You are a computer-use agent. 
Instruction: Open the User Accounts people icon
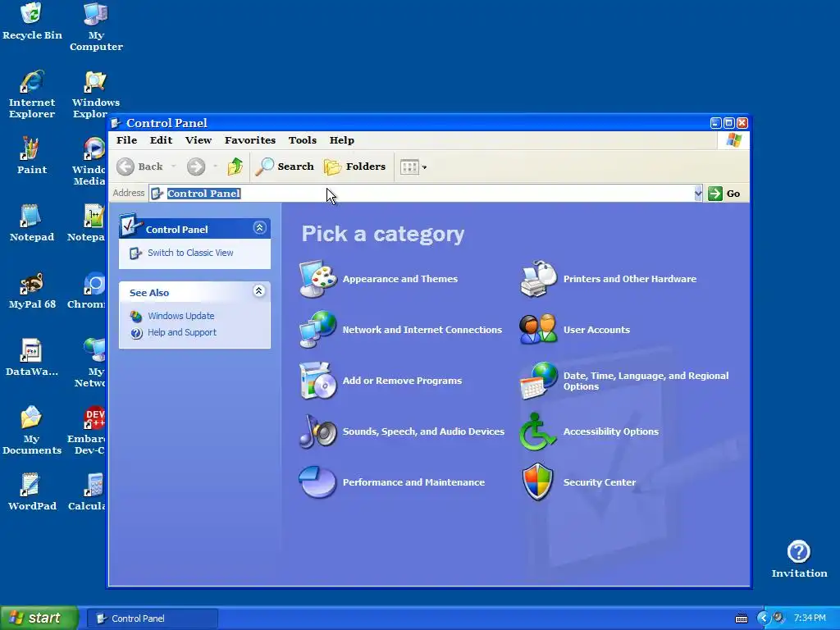coord(539,330)
